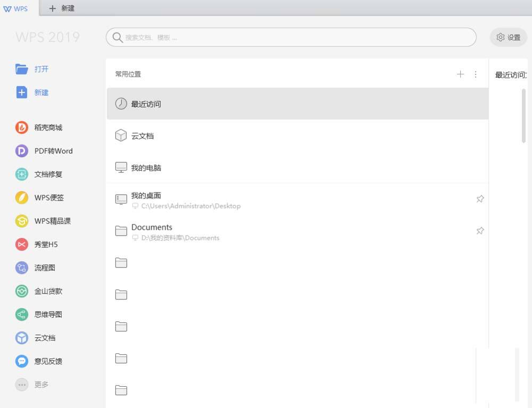Open 流程图 flowchart icon

[22, 268]
